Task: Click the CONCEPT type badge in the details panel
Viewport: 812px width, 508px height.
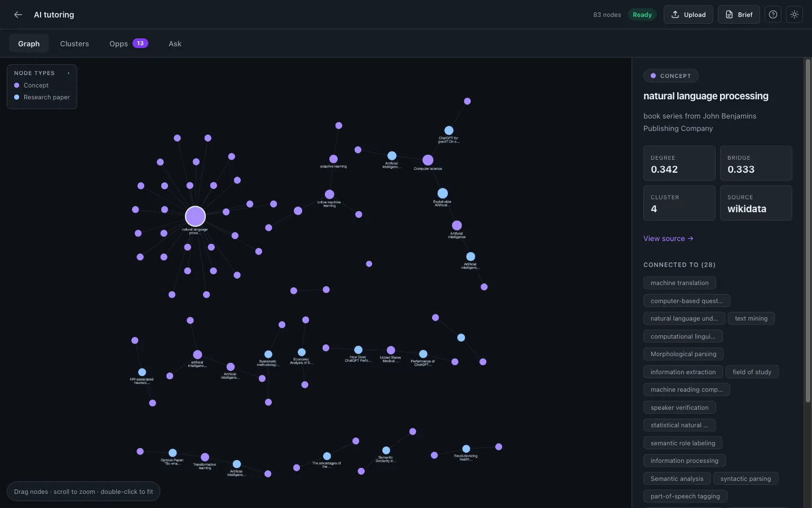Action: 670,76
